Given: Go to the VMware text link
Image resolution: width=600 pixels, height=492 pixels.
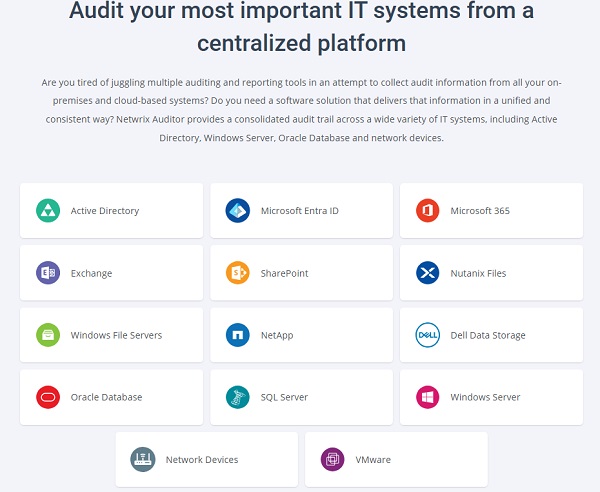Looking at the screenshot, I should (373, 460).
